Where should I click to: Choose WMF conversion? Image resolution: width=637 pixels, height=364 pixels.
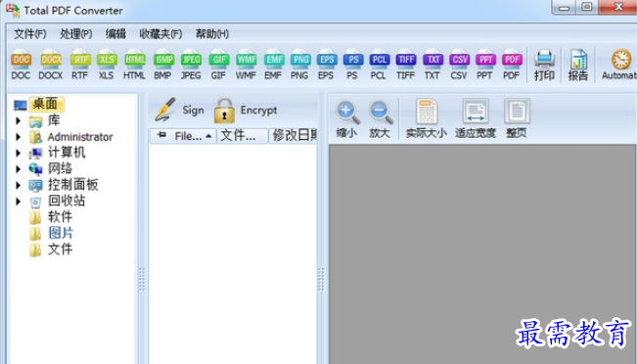pos(247,65)
